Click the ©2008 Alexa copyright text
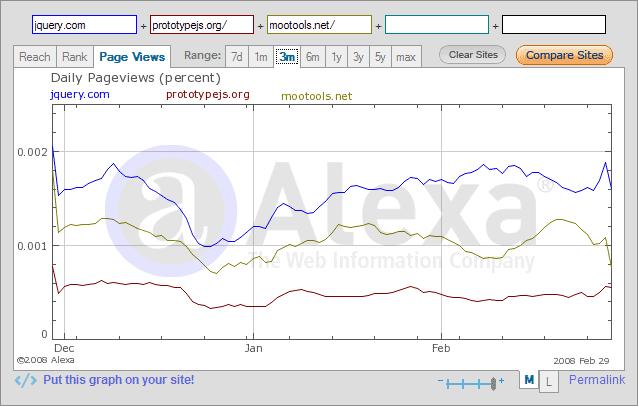The width and height of the screenshot is (638, 406). [x=46, y=360]
